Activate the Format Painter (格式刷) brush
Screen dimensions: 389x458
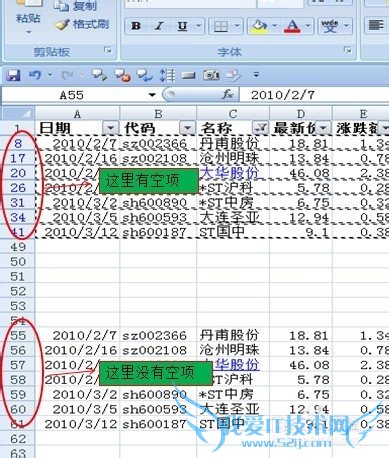[x=82, y=24]
